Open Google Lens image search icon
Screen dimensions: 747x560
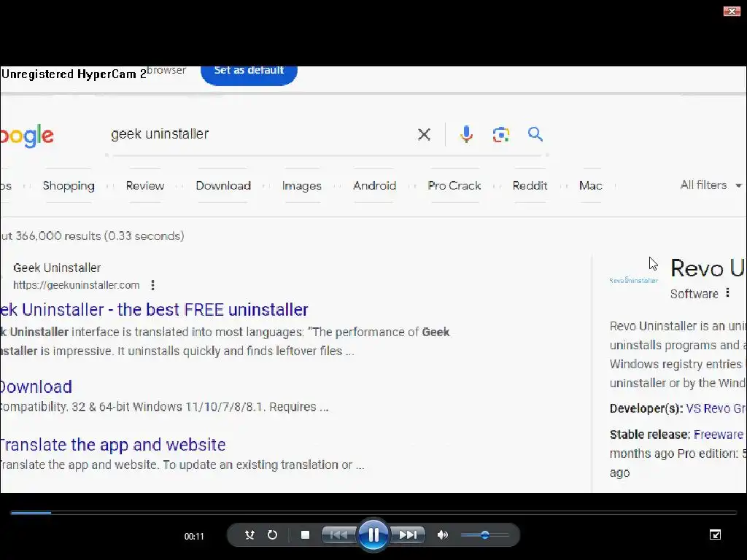500,135
